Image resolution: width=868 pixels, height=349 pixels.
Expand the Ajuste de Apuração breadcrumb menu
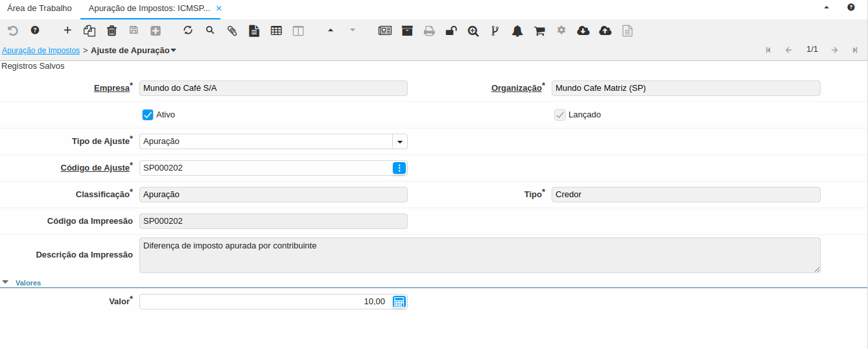(173, 50)
